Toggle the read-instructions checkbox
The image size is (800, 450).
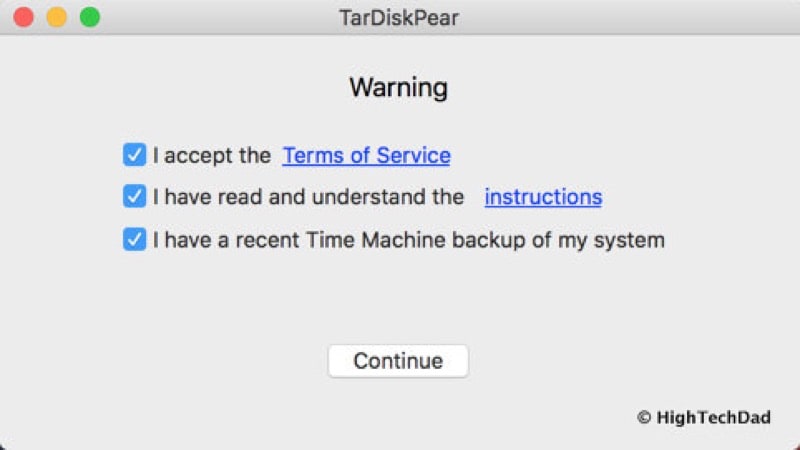(x=134, y=197)
